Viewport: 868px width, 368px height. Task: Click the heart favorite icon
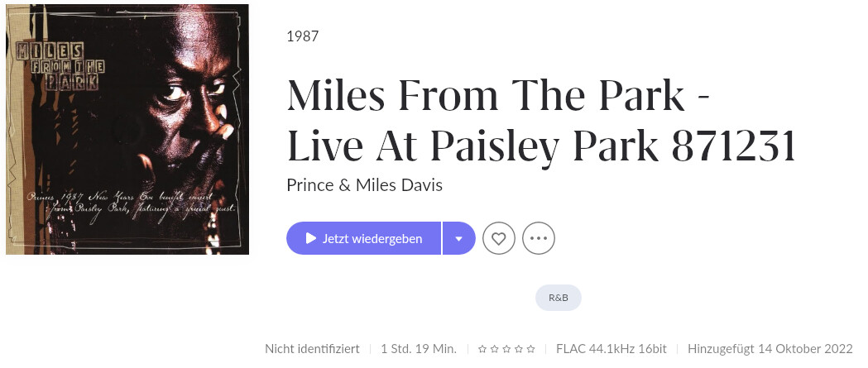pyautogui.click(x=499, y=238)
